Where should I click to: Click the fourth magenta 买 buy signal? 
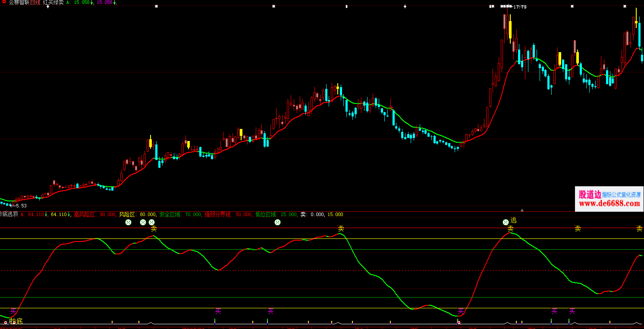tap(461, 311)
